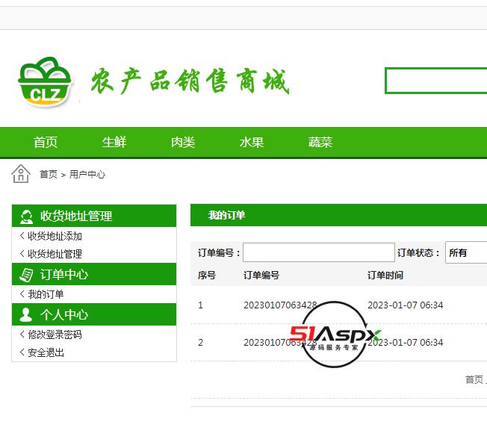Viewport: 487px width, 448px height.
Task: Click 首页 link in breadcrumb
Action: click(x=49, y=175)
